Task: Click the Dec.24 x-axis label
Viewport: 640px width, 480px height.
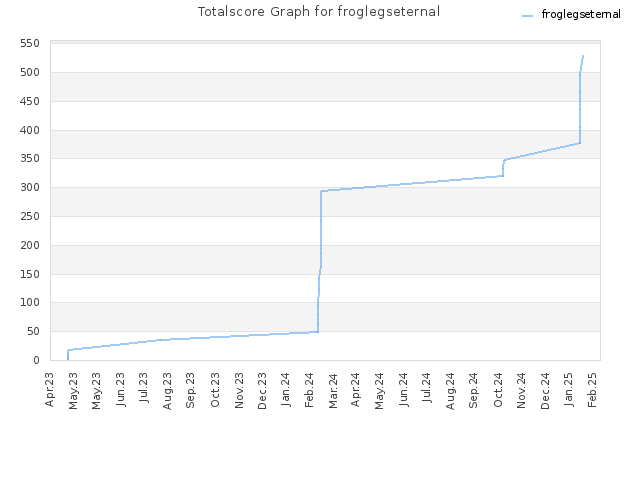Action: coord(546,391)
